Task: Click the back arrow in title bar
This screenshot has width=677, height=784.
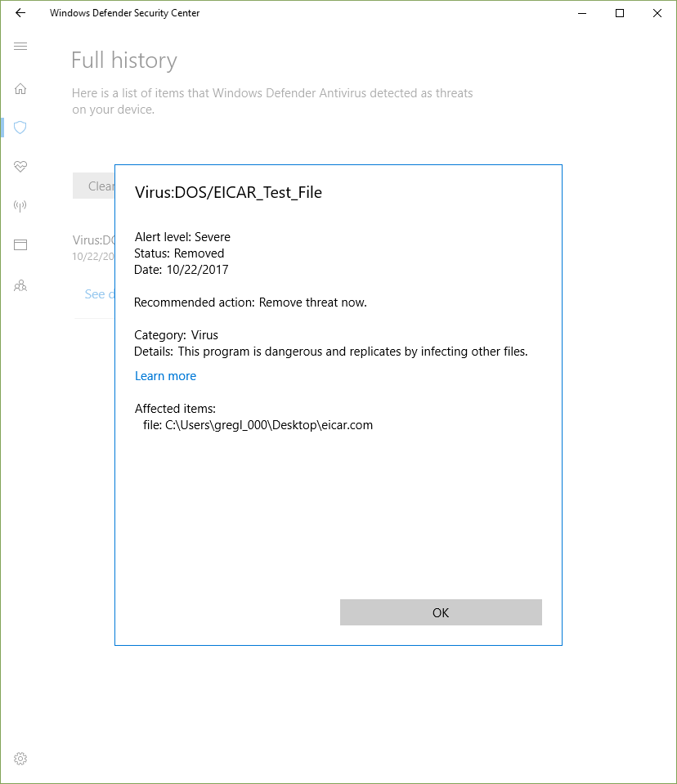Action: (20, 13)
